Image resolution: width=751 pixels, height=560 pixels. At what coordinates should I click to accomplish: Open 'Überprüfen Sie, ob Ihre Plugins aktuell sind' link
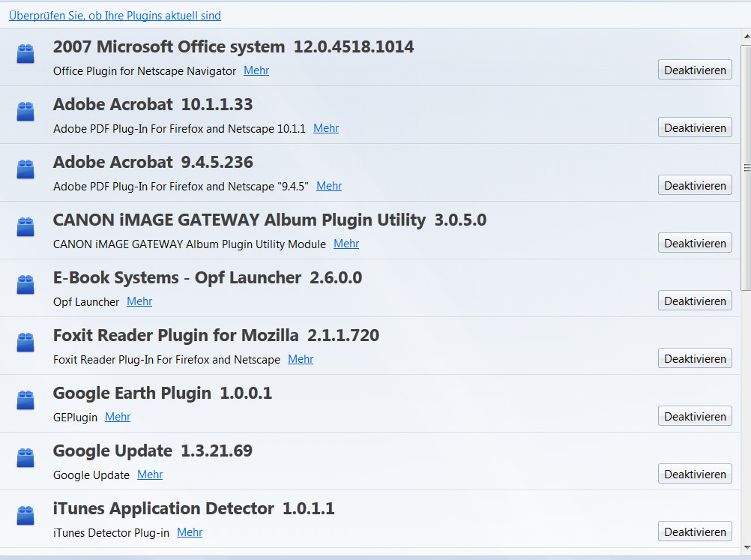point(115,15)
